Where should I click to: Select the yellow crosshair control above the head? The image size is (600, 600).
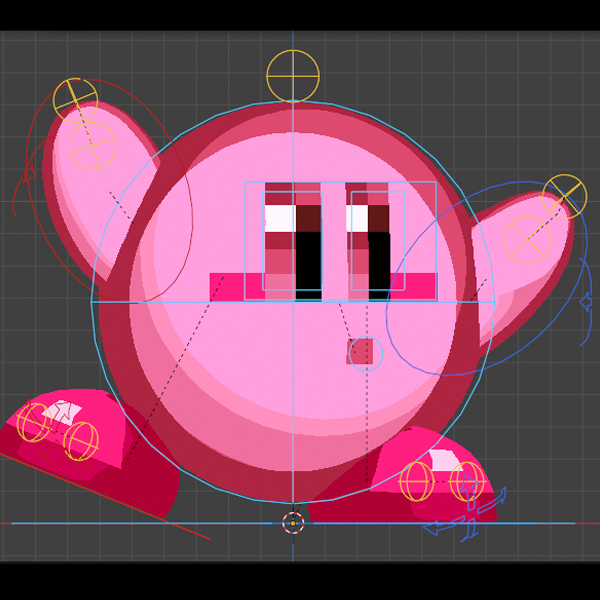(293, 76)
